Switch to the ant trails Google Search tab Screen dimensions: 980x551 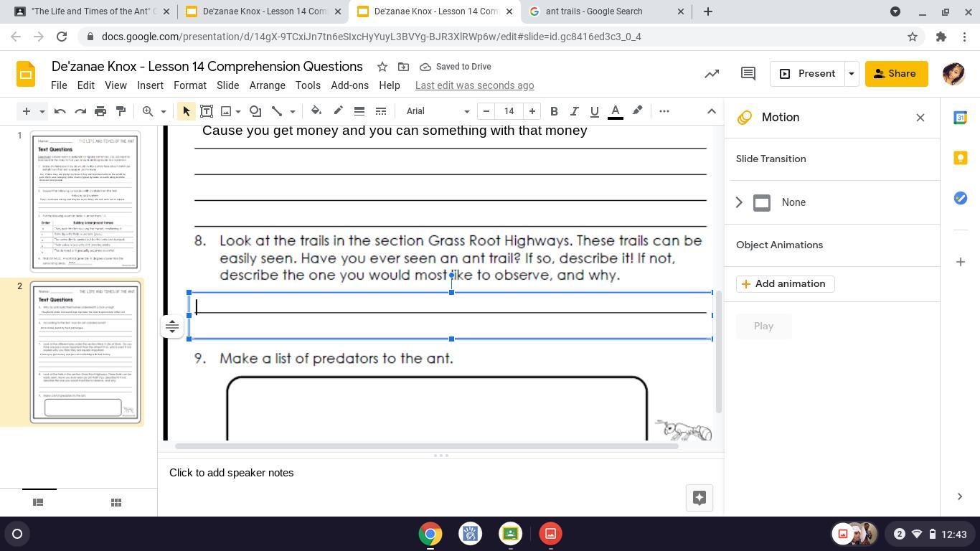coord(601,11)
